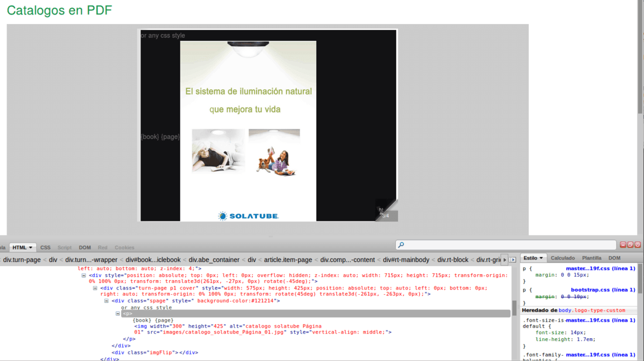The width and height of the screenshot is (644, 361).
Task: Minimize the Firebug panel with red minus icon
Action: [x=623, y=244]
